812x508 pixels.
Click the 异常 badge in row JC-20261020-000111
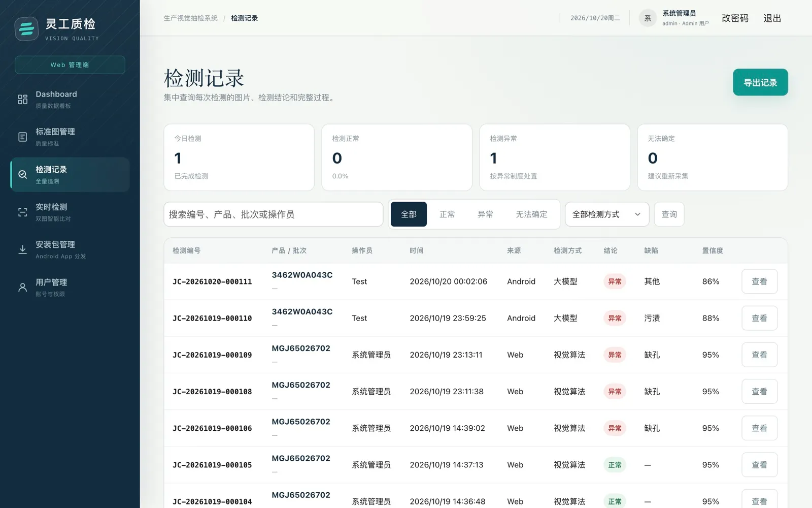coord(615,281)
